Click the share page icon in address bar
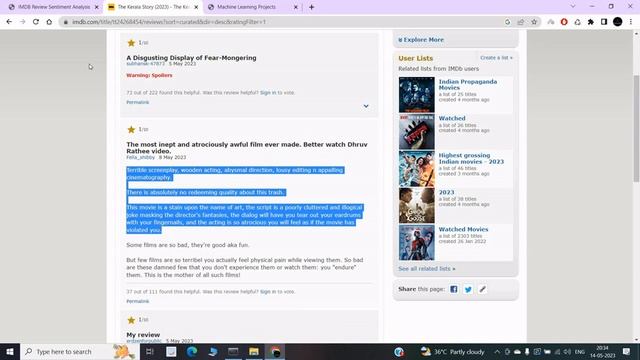The width and height of the screenshot is (640, 360). [521, 22]
